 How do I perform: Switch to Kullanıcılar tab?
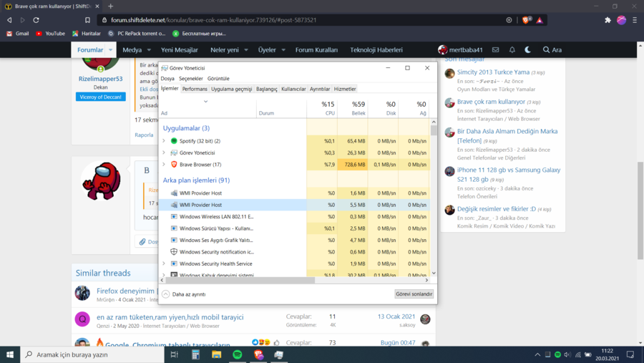293,89
